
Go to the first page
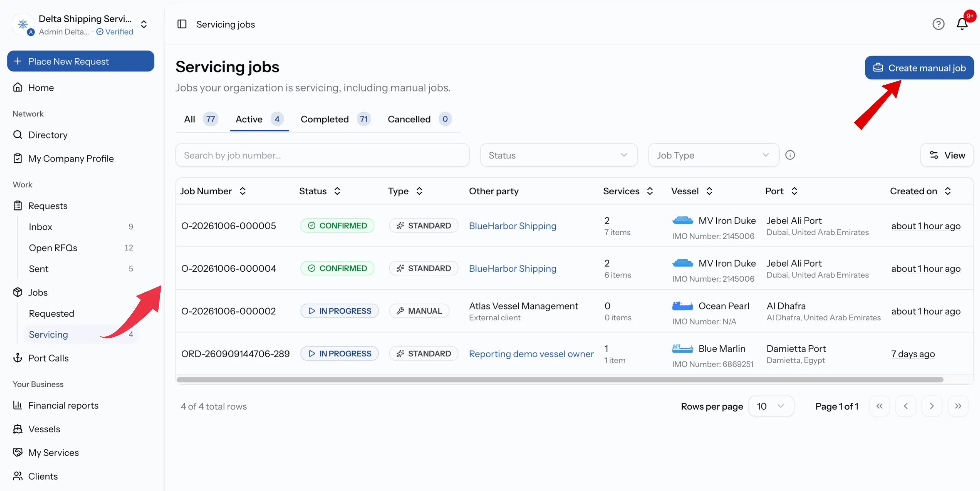(x=879, y=406)
